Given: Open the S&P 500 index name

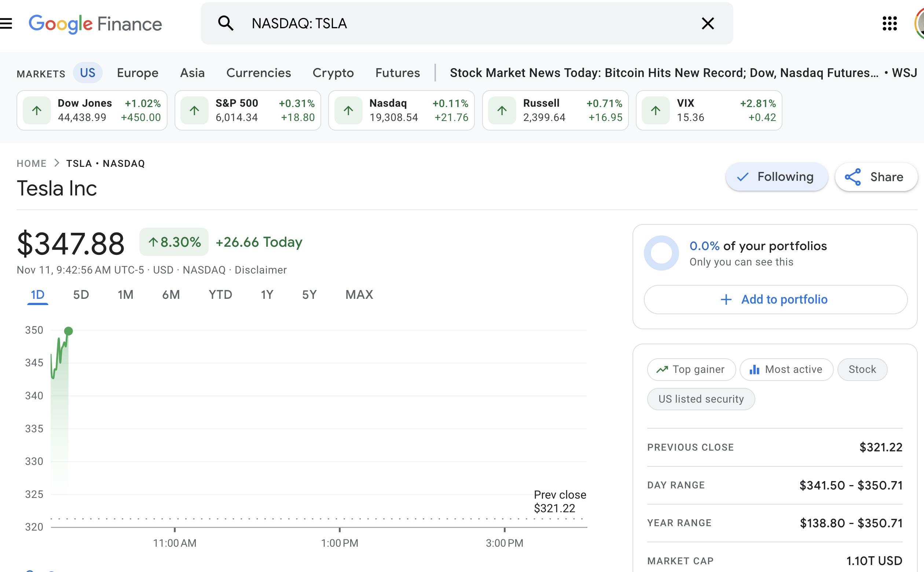Looking at the screenshot, I should [237, 103].
